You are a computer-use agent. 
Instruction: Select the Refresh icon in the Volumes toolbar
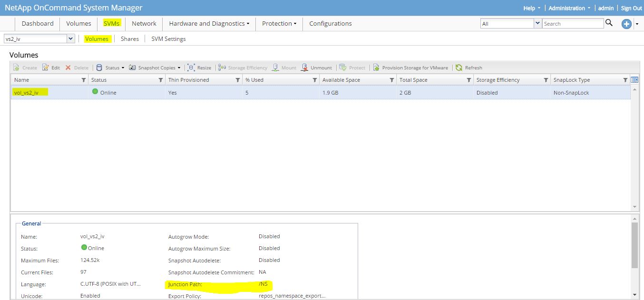469,68
